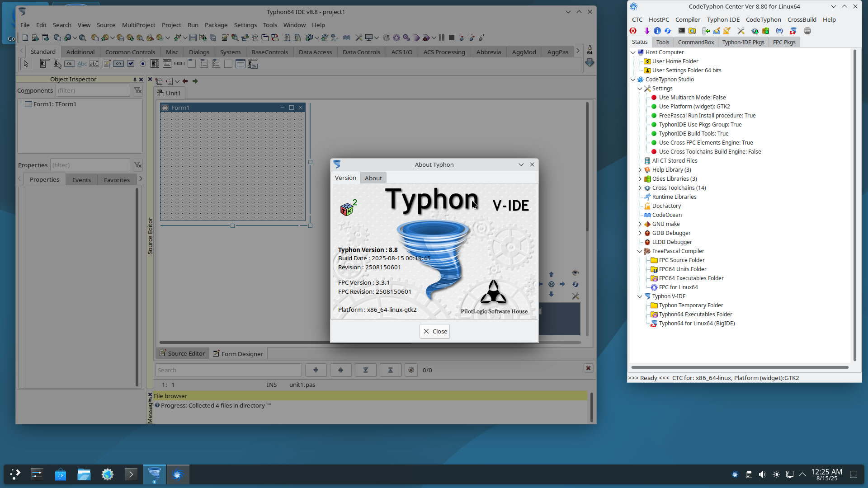Click 'TyphonIDE Build Tools: True' setting
This screenshot has height=488, width=868.
[x=693, y=134]
